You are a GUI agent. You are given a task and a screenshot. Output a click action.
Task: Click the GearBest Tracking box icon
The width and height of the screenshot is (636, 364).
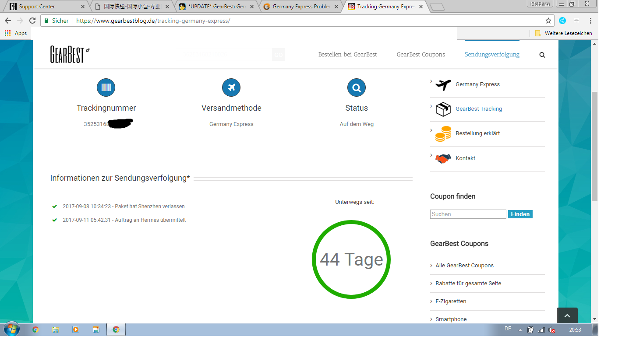(443, 109)
